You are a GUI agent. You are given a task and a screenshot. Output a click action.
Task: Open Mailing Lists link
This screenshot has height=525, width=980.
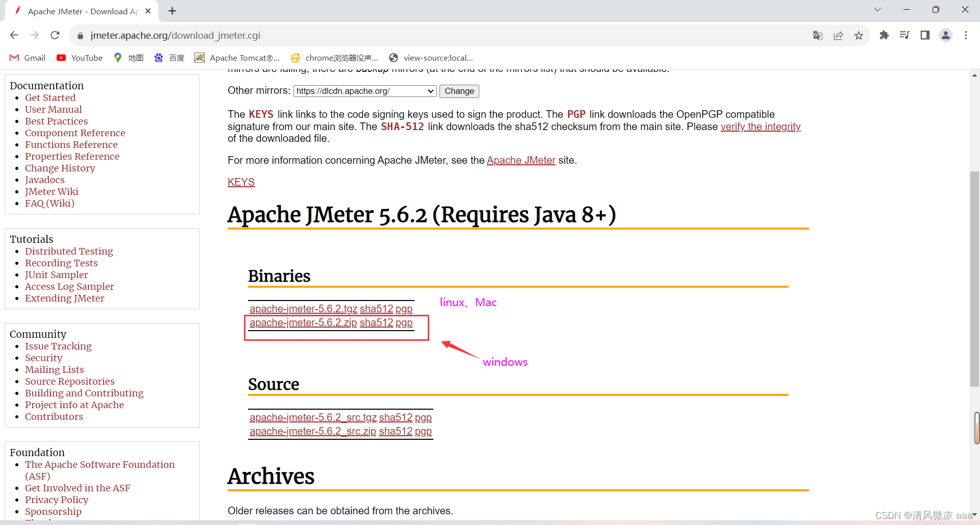click(54, 369)
